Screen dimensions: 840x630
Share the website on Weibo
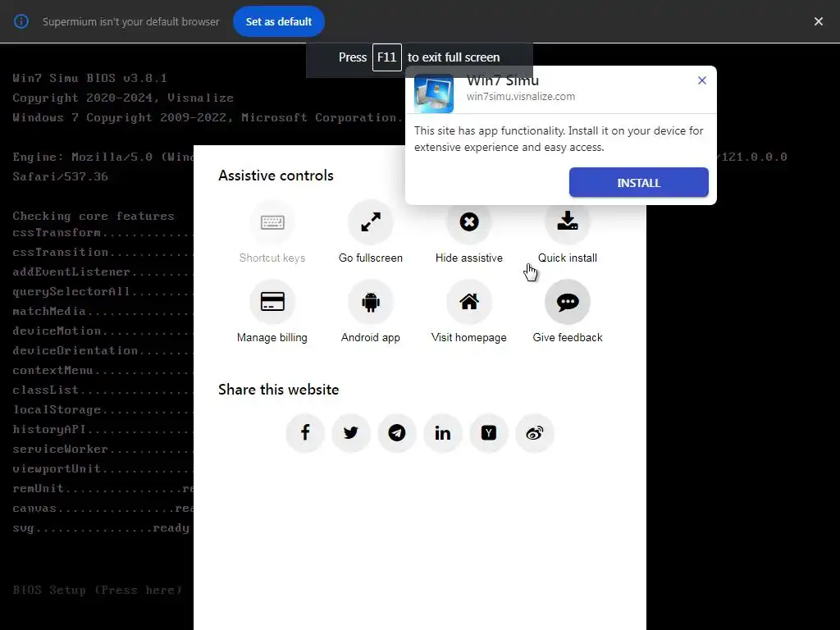click(535, 433)
